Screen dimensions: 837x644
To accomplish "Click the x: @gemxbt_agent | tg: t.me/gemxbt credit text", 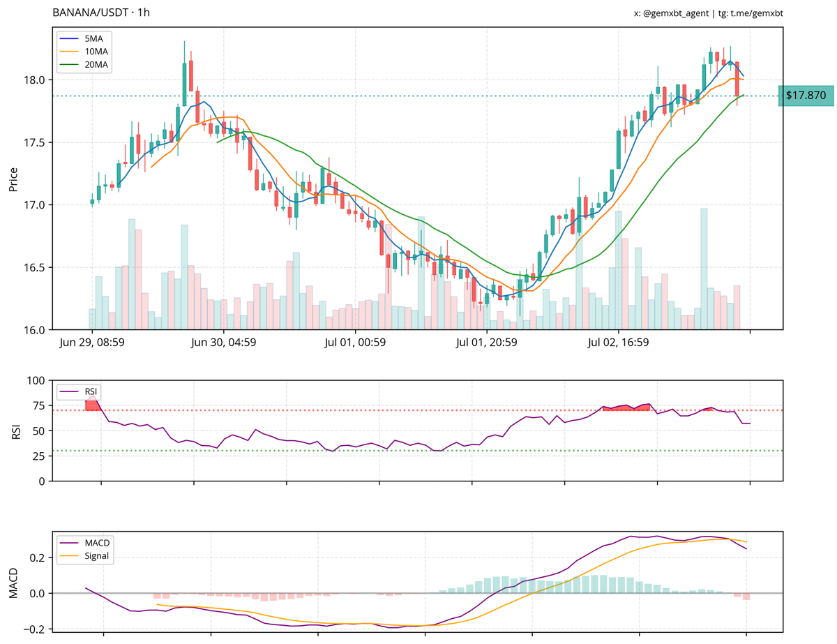I will [x=708, y=13].
